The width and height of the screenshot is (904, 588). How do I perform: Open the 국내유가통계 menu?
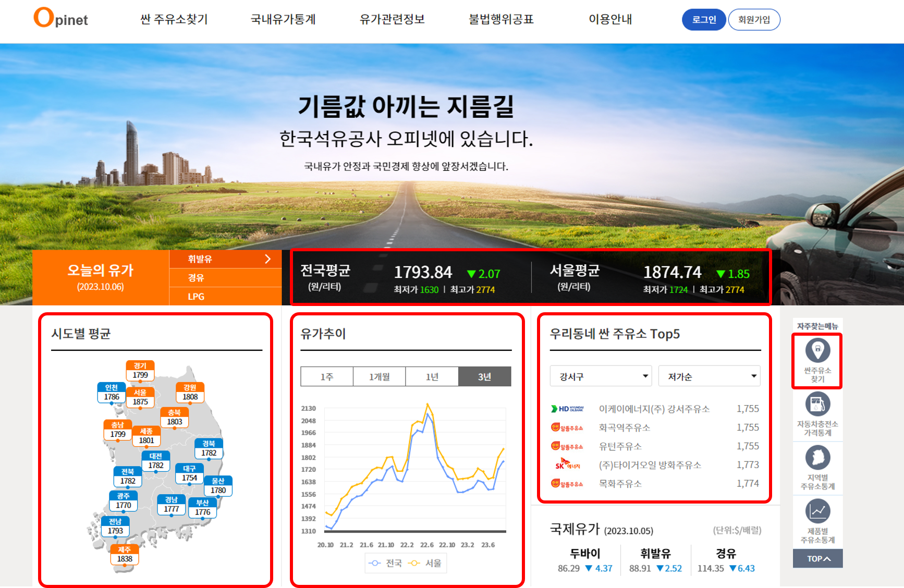point(283,20)
